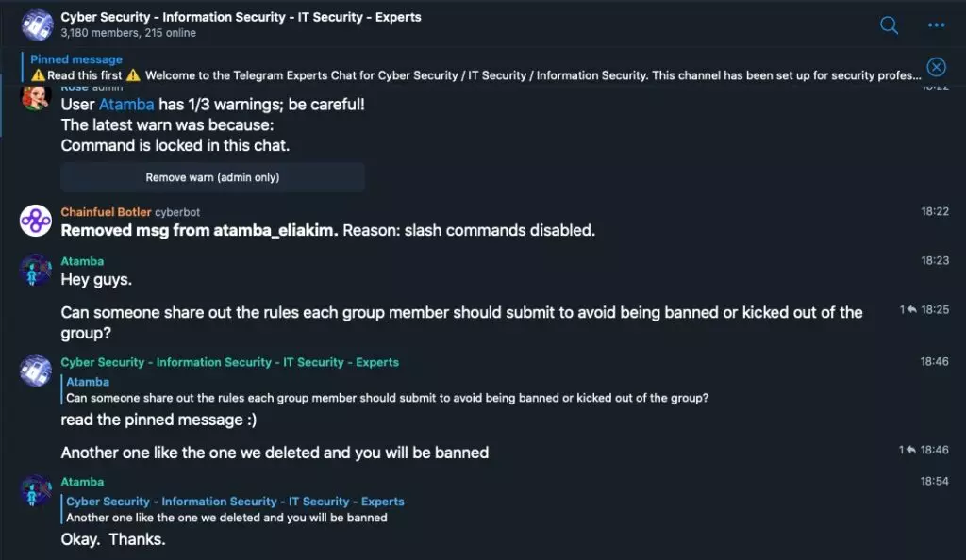Click "Remove warn (admin only)" button
This screenshot has height=560, width=966.
tap(212, 177)
